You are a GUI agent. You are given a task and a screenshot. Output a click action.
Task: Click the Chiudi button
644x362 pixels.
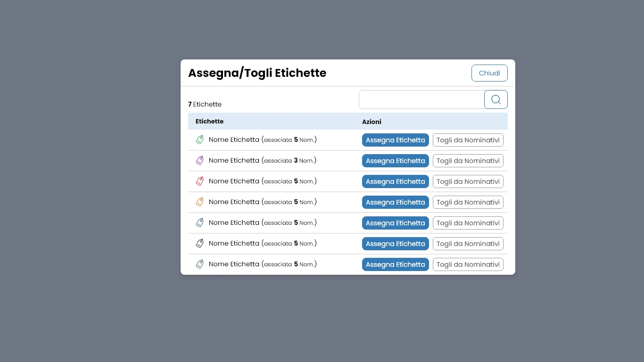coord(489,73)
